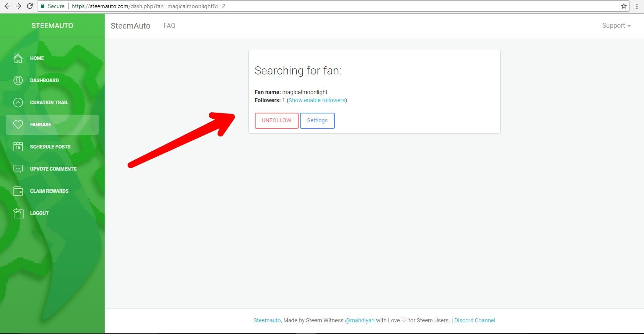Open UPVOTE COMMENTS in the sidebar

pos(52,169)
